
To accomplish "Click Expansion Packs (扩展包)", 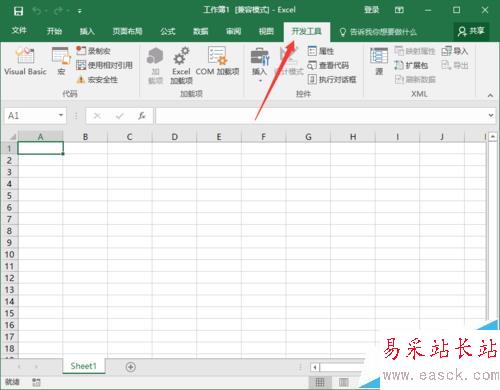I will point(411,65).
